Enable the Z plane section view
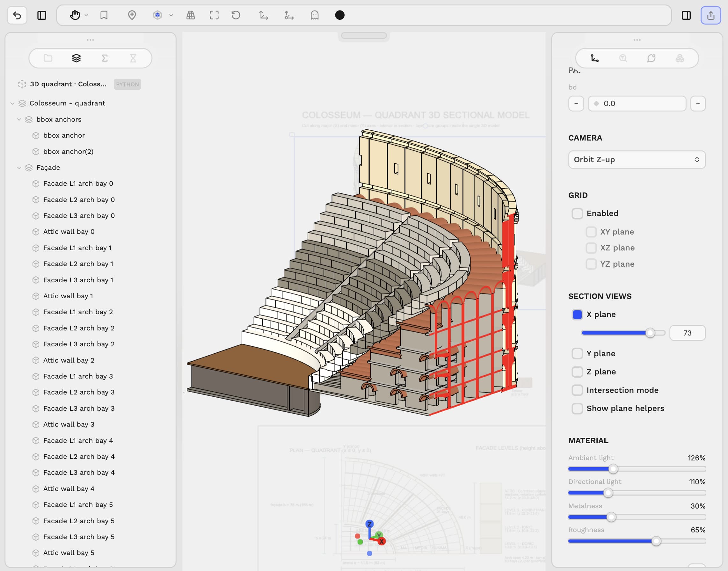The height and width of the screenshot is (571, 728). tap(577, 372)
